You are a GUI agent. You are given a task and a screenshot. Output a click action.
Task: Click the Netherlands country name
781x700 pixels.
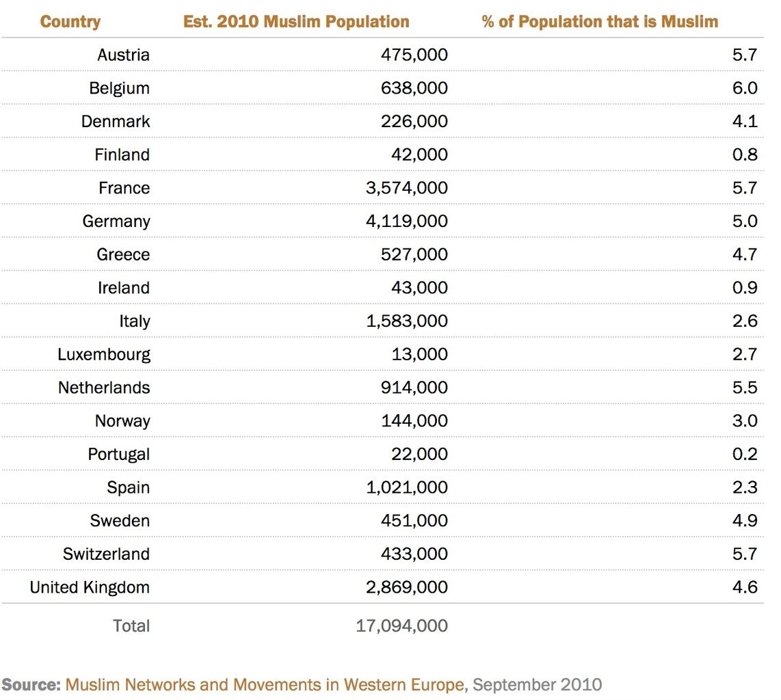pos(104,388)
